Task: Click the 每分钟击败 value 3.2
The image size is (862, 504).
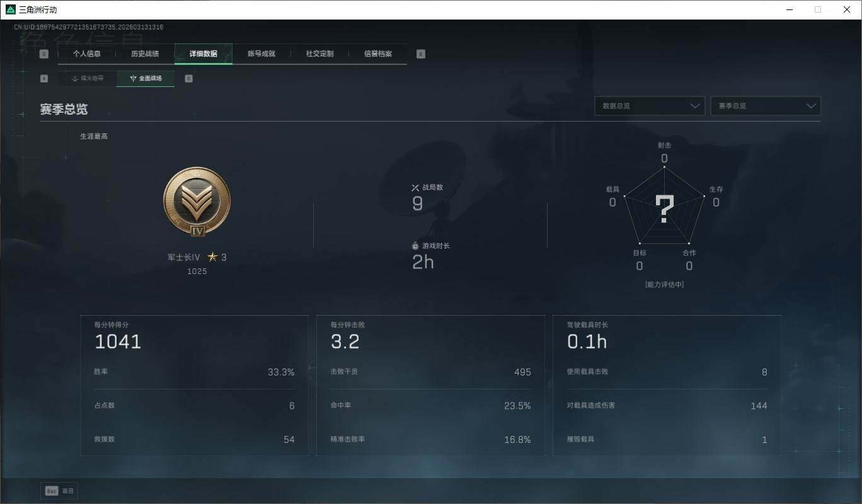Action: click(x=345, y=342)
